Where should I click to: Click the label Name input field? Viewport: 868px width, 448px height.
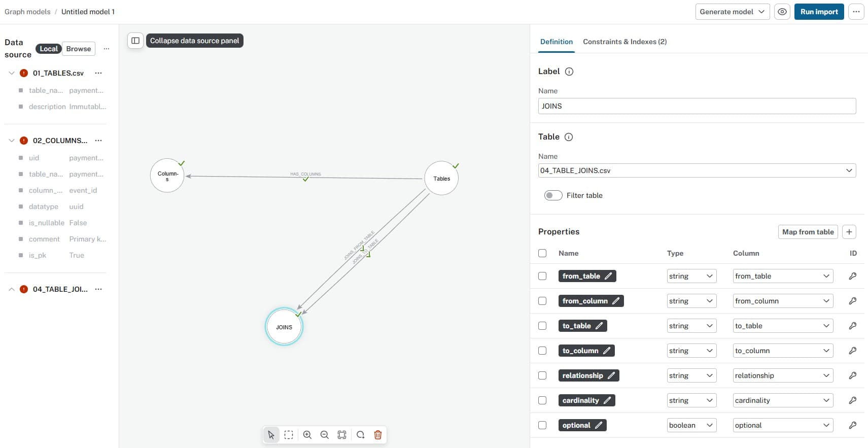tap(697, 106)
